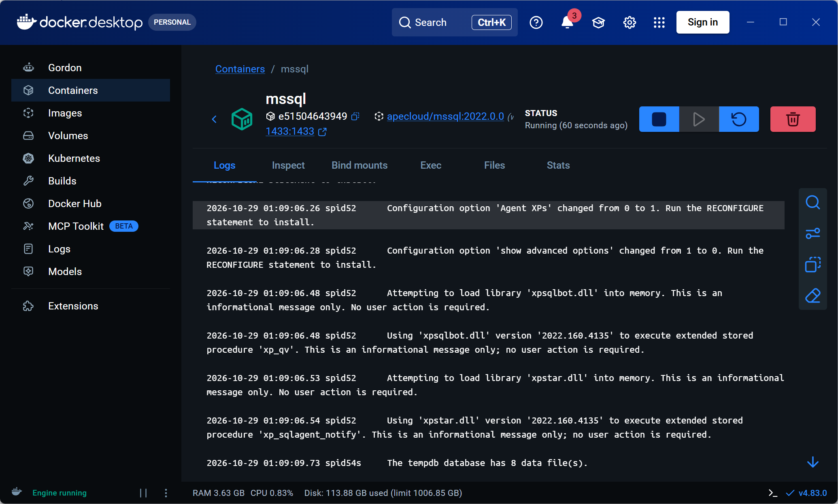Screen dimensions: 838x504
Task: Jump to bottom of logs arrow
Action: click(812, 462)
